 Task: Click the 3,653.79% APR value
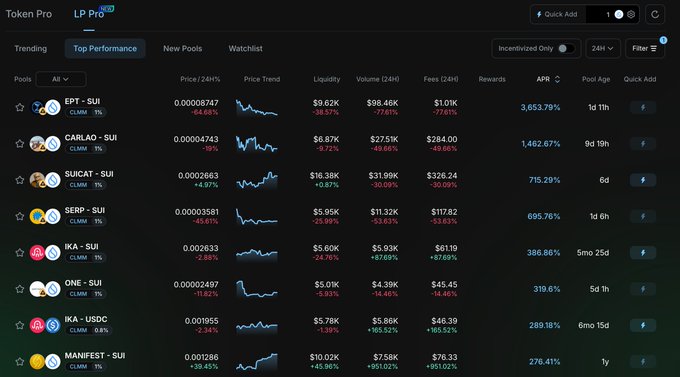[x=540, y=107]
